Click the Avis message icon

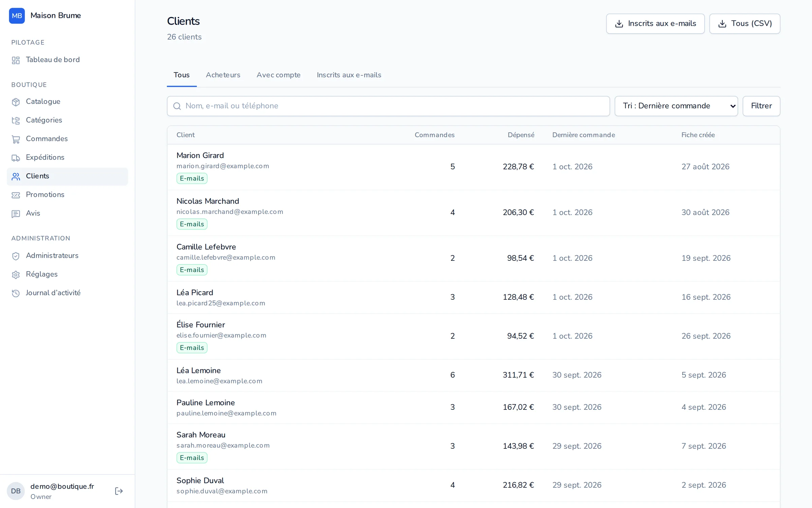[x=16, y=214]
